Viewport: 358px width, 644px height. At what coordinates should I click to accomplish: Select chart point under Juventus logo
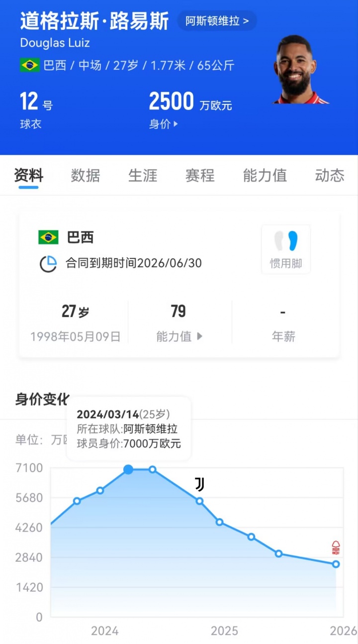[x=199, y=501]
